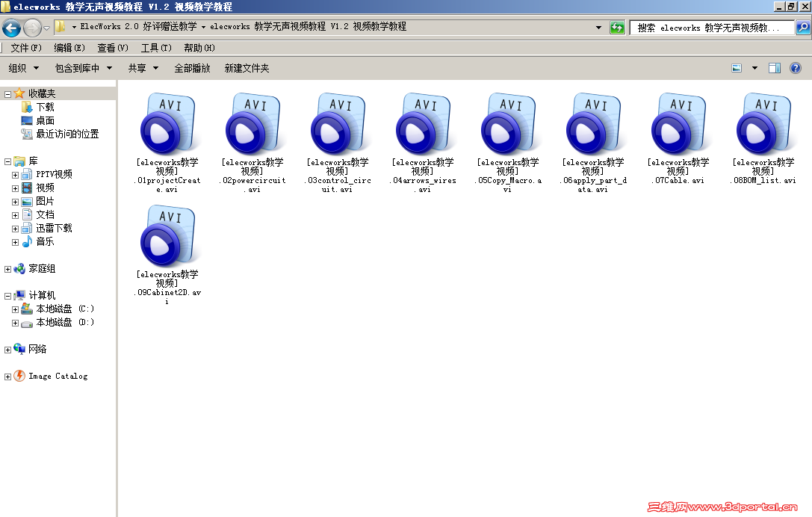Select the 07Cable.avi video icon

coord(678,124)
